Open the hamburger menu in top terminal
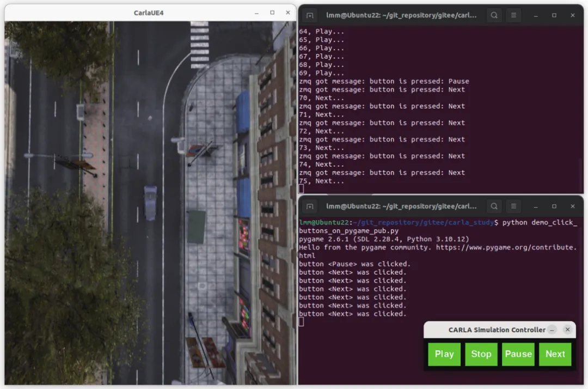The image size is (588, 389). (513, 15)
